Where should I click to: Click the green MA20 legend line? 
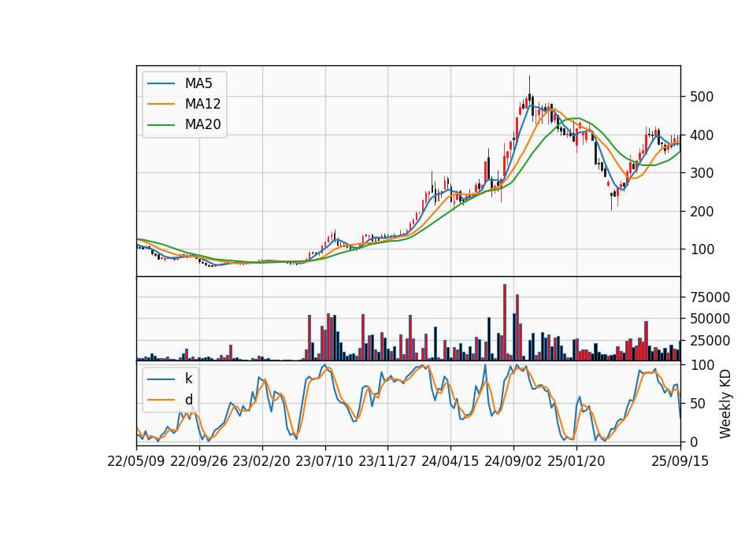pyautogui.click(x=161, y=125)
